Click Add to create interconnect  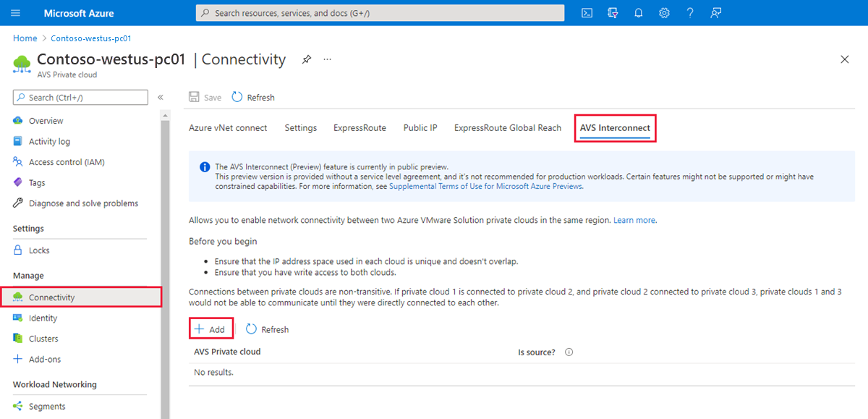tap(210, 329)
